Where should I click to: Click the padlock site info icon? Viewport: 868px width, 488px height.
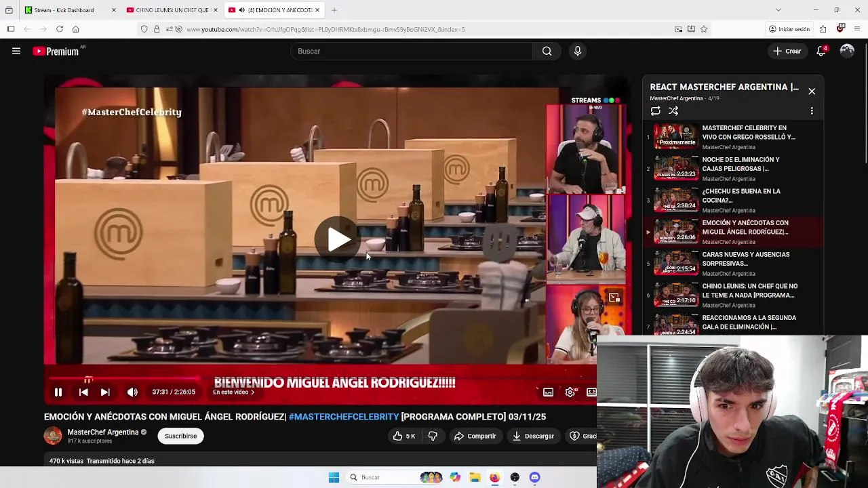click(157, 29)
